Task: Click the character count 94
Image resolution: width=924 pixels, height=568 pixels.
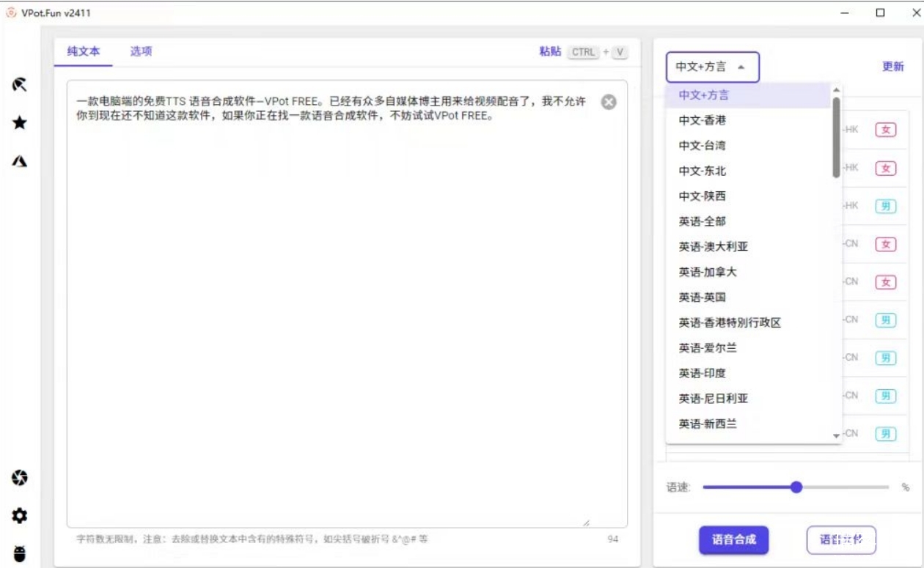Action: click(x=613, y=539)
